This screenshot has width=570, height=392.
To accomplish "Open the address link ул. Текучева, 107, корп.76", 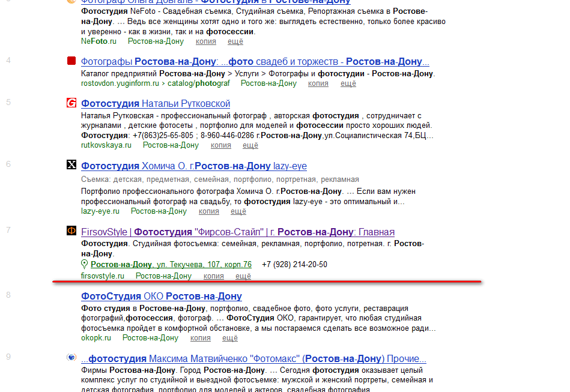I will [x=171, y=265].
